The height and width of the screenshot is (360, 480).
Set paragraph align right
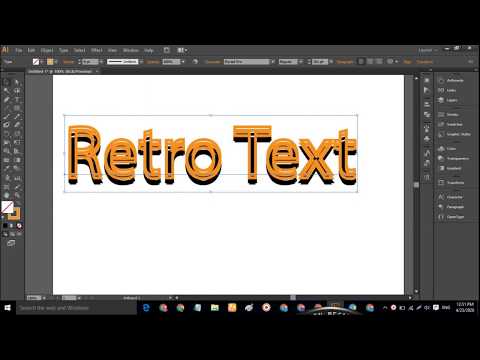tap(379, 62)
